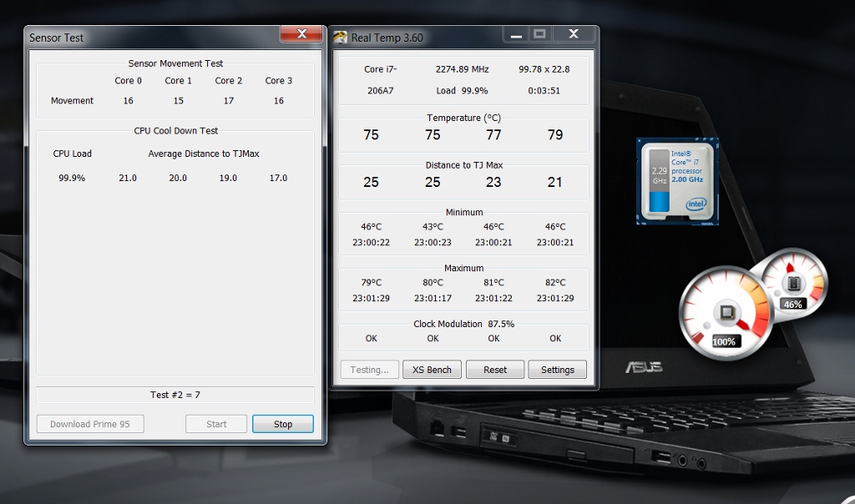This screenshot has width=855, height=504.
Task: Click maximum timestamp 23:01:17
Action: pyautogui.click(x=433, y=298)
